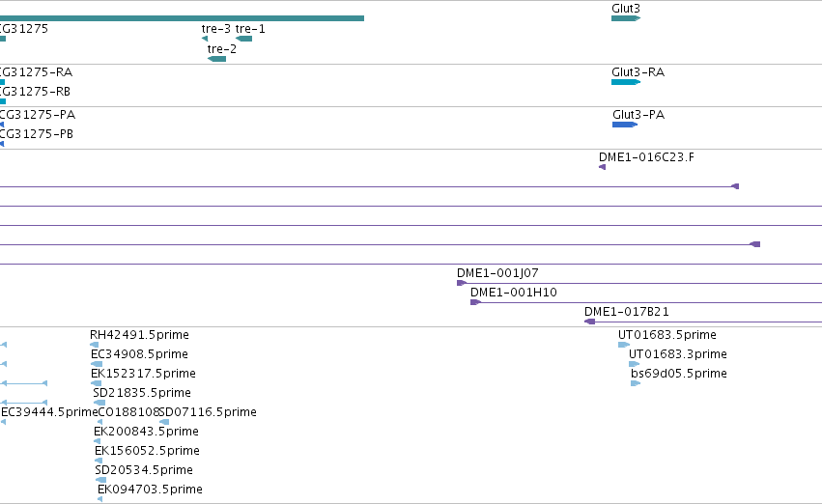The image size is (822, 504).
Task: Select the Glut3-RA transcript glyph
Action: point(626,82)
